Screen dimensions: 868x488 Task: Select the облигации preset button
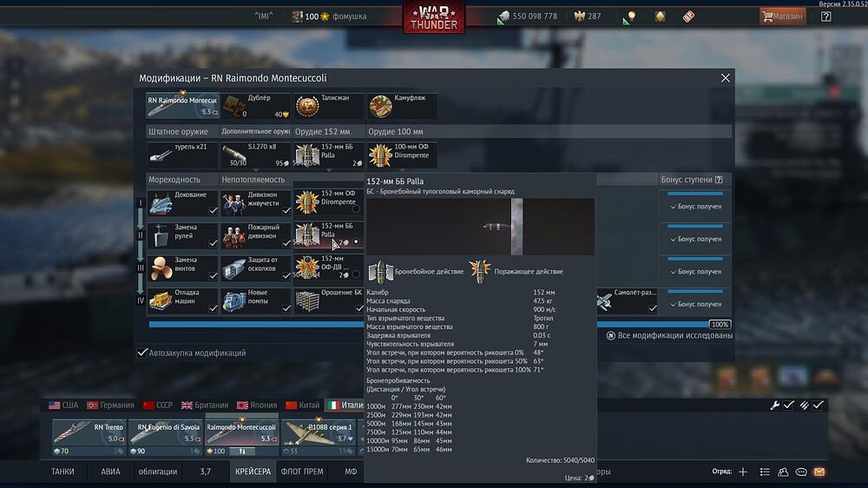point(158,472)
